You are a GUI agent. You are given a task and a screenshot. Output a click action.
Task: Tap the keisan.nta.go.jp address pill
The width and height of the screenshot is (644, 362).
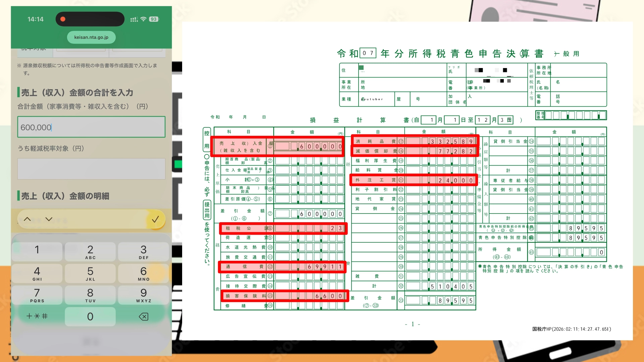[91, 37]
